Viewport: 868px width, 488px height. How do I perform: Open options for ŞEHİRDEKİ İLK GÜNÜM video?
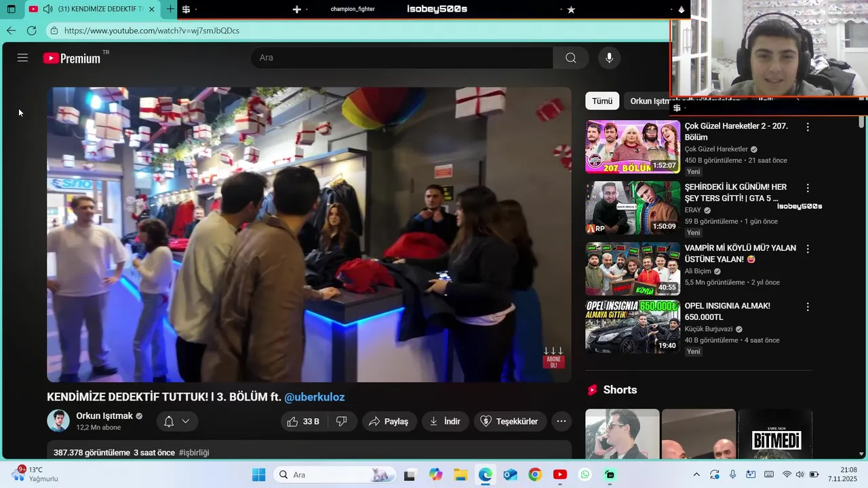[x=808, y=188]
